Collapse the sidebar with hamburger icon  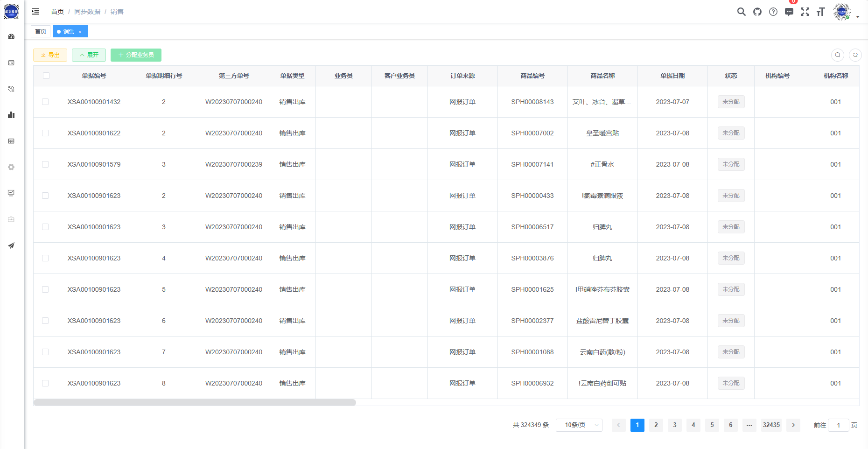point(35,11)
